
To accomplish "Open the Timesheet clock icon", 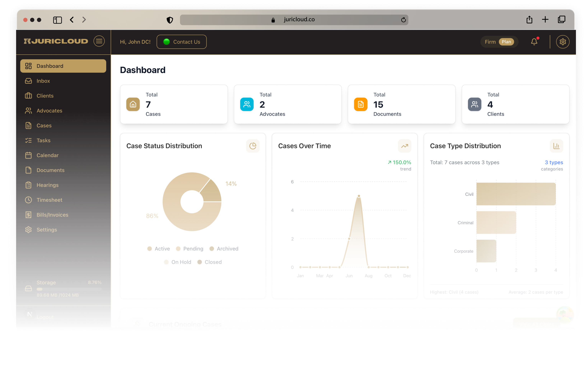I will [x=29, y=200].
